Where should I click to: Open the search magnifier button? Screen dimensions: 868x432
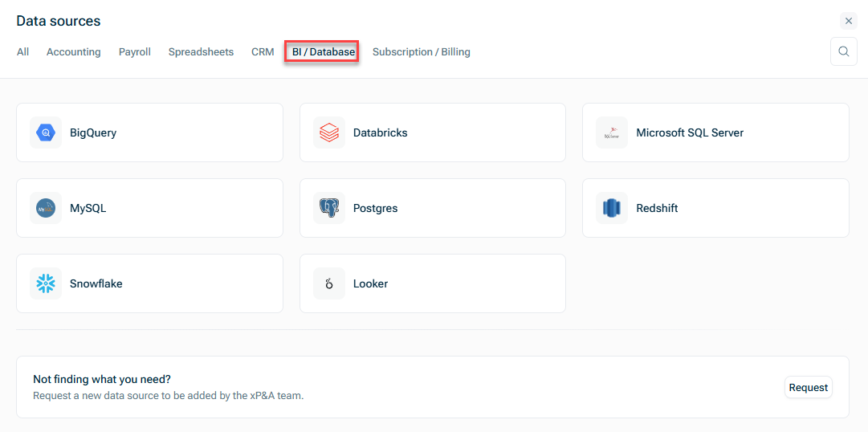click(843, 51)
